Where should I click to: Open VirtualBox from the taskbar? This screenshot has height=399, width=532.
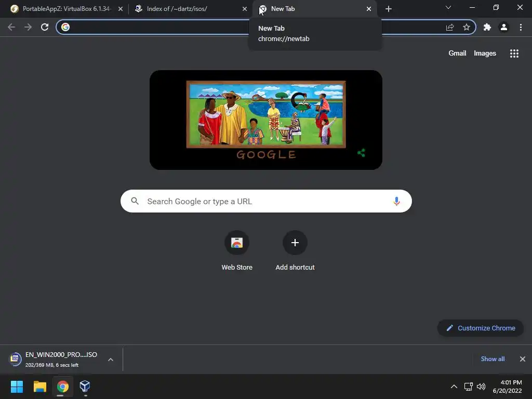85,387
